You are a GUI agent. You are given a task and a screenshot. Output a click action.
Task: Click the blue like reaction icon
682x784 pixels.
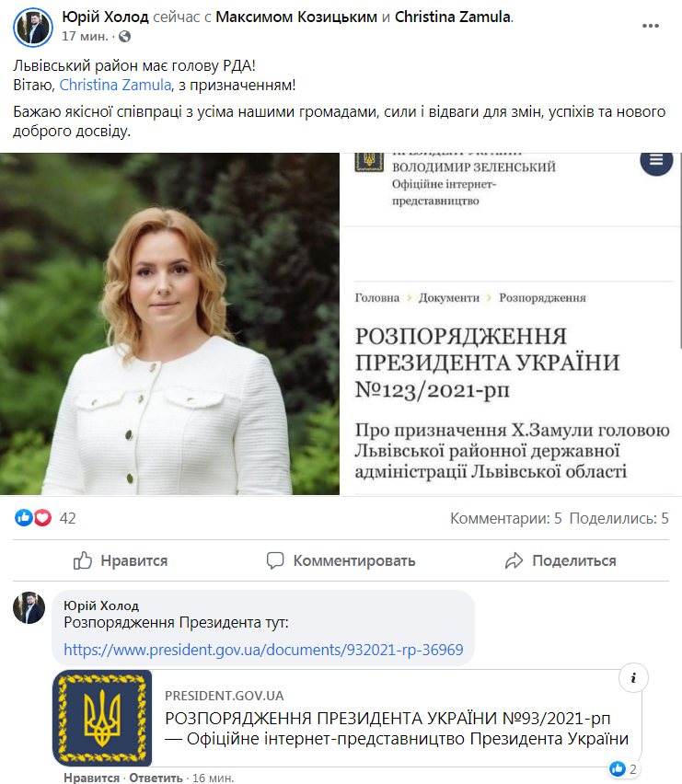[x=24, y=517]
